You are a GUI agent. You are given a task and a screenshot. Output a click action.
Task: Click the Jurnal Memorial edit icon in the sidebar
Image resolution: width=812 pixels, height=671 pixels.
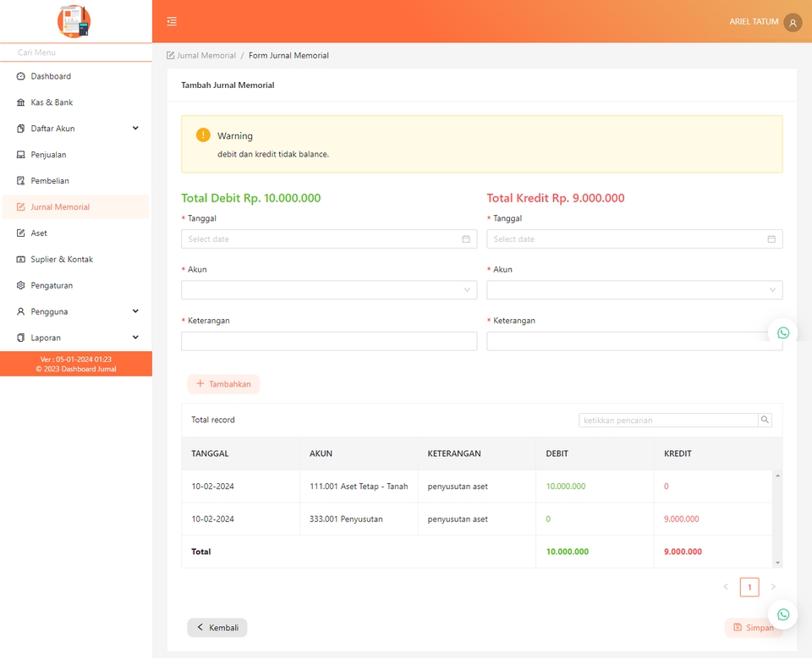(x=20, y=206)
